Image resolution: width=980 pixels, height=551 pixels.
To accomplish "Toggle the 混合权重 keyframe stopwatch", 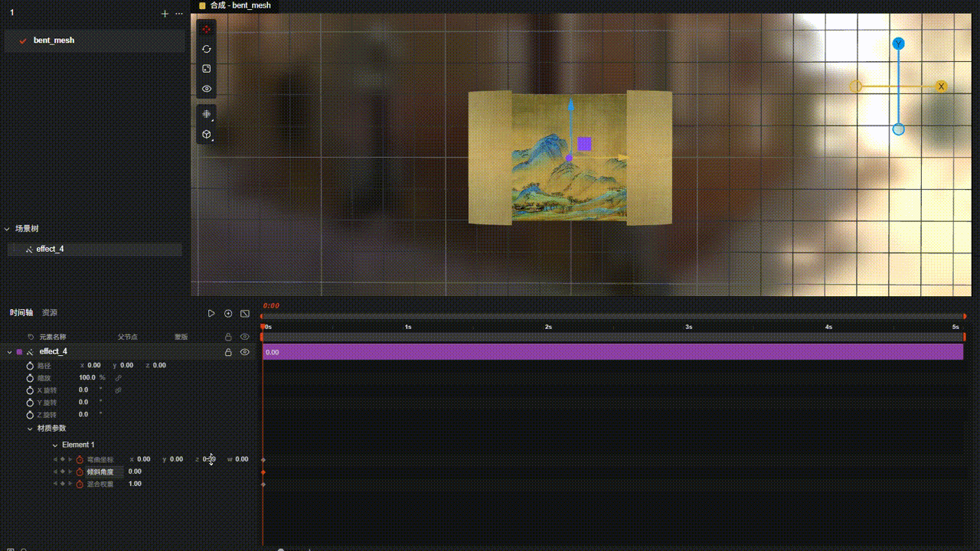I will tap(80, 484).
